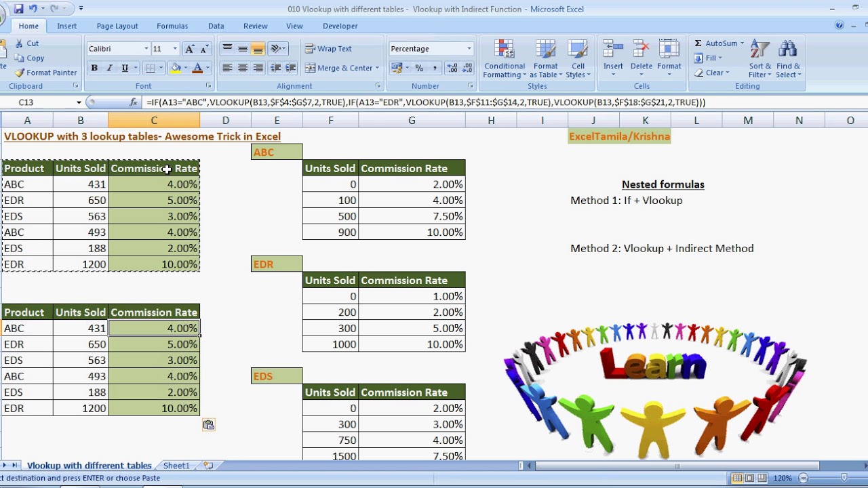Open the Formulas ribbon tab
The height and width of the screenshot is (488, 868).
click(x=172, y=26)
